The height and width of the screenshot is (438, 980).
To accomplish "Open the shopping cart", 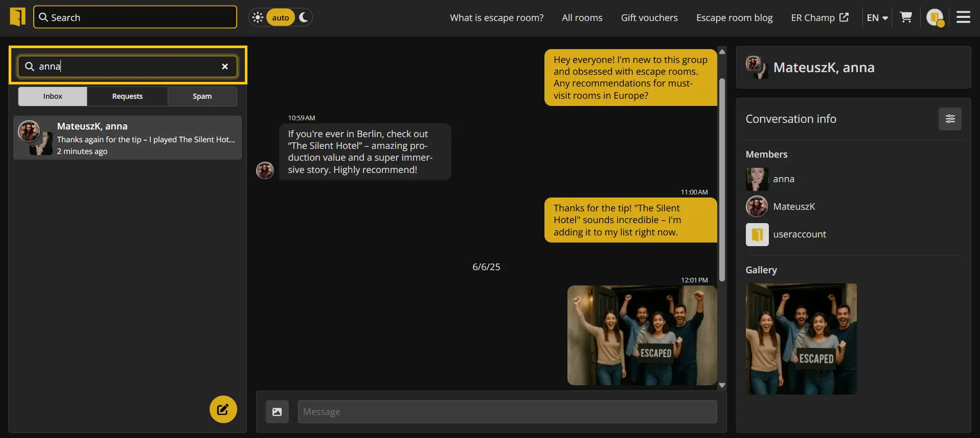I will coord(906,17).
